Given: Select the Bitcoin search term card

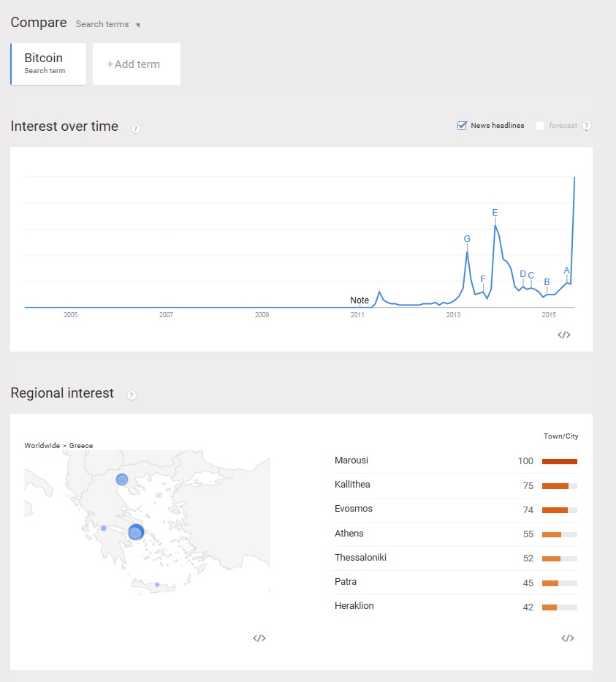Looking at the screenshot, I should (48, 64).
